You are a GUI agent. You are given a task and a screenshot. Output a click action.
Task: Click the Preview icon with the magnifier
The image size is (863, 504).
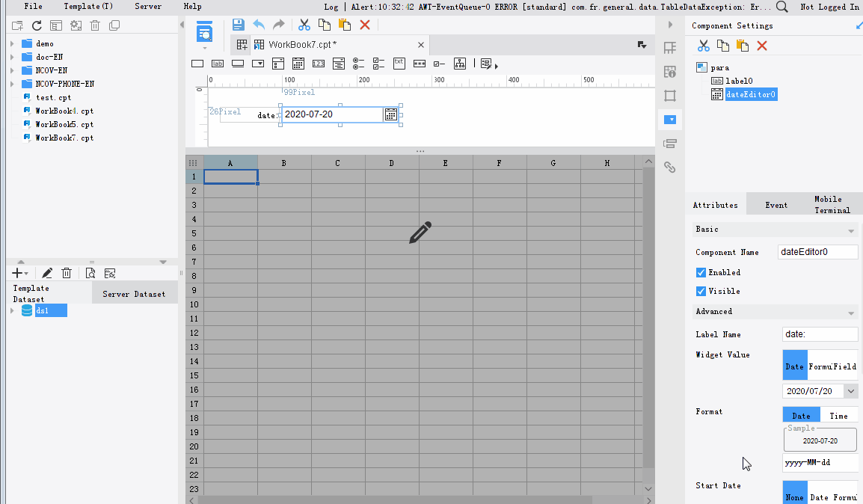(x=204, y=32)
